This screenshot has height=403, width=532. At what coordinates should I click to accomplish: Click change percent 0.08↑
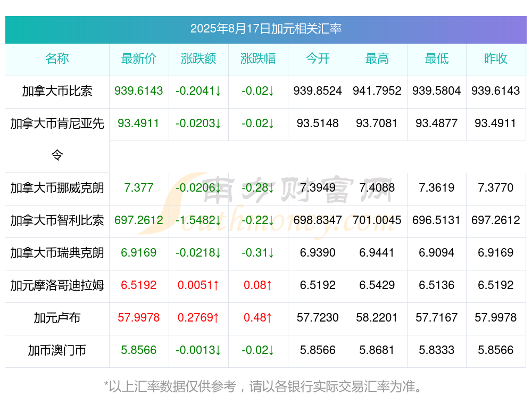coord(258,285)
